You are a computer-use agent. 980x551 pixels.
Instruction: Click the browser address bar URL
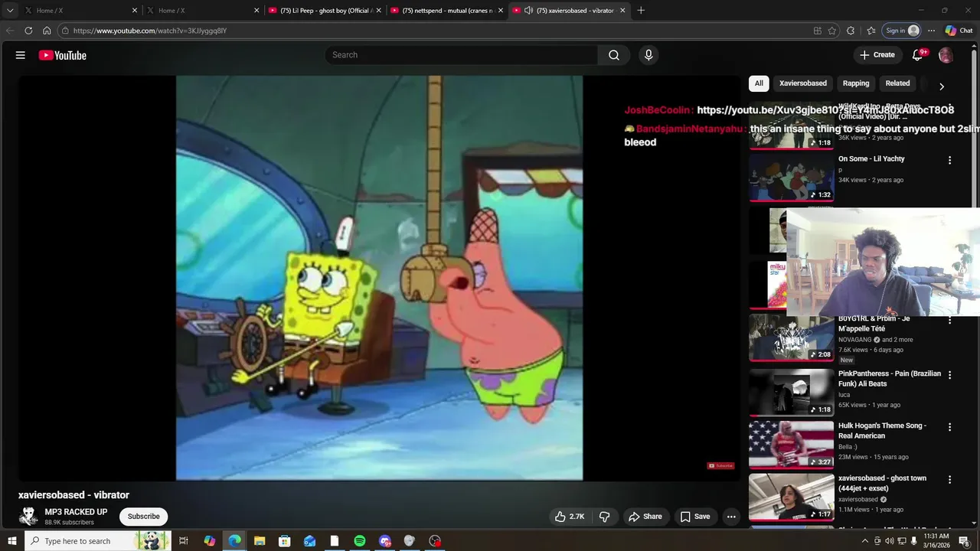(150, 31)
